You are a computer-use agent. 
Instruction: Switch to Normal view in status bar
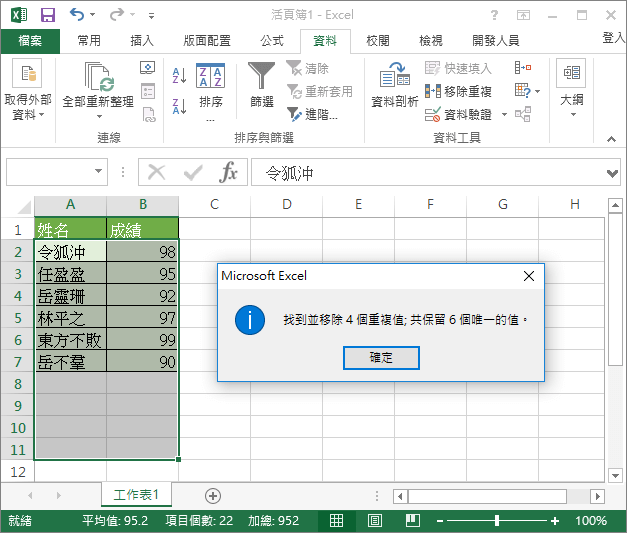tap(337, 521)
